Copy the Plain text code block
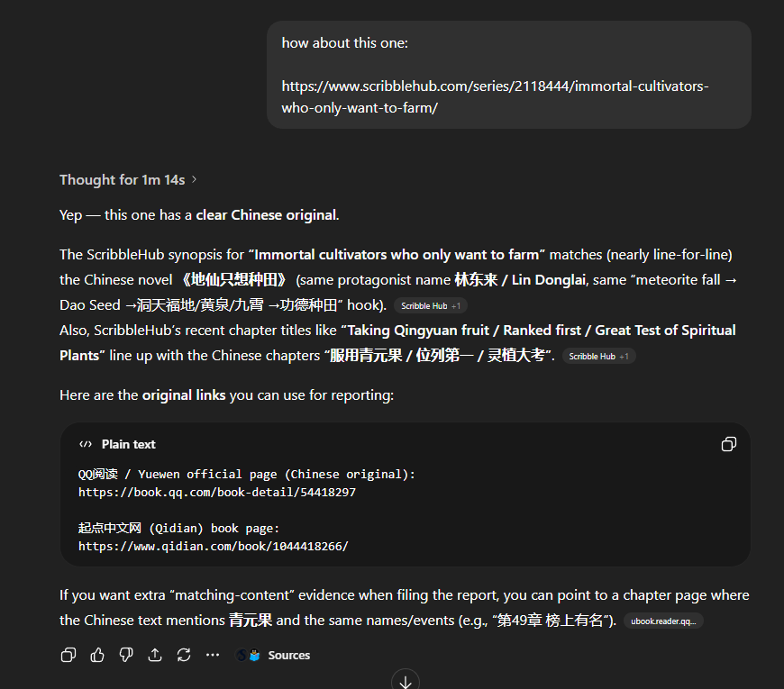 click(729, 444)
